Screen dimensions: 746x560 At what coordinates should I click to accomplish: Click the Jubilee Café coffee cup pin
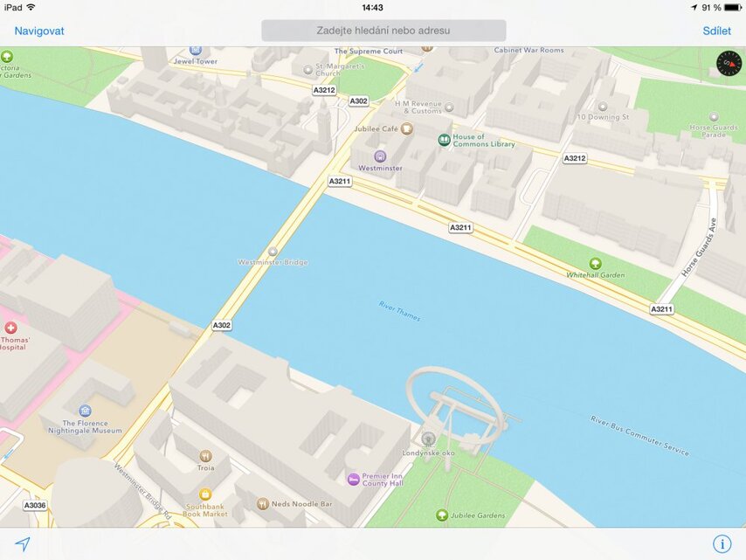point(406,128)
